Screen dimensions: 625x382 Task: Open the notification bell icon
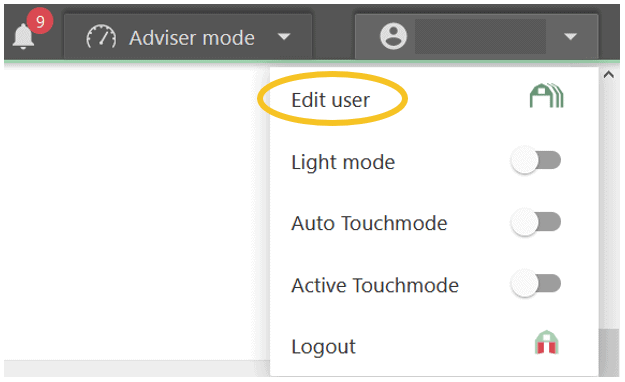coord(23,37)
